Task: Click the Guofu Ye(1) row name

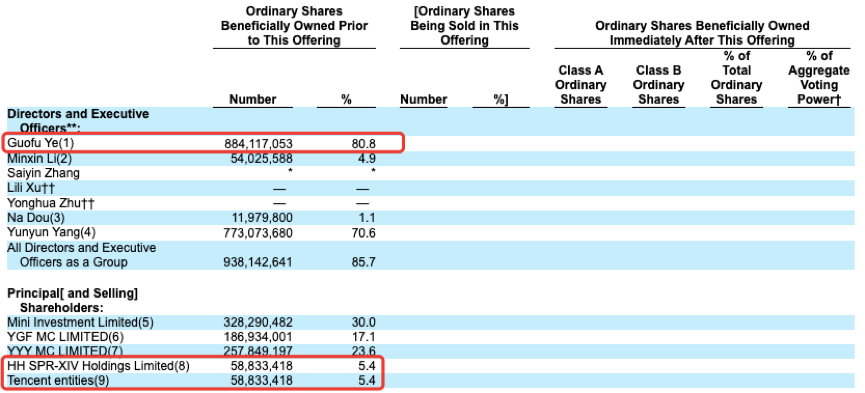Action: pyautogui.click(x=40, y=144)
